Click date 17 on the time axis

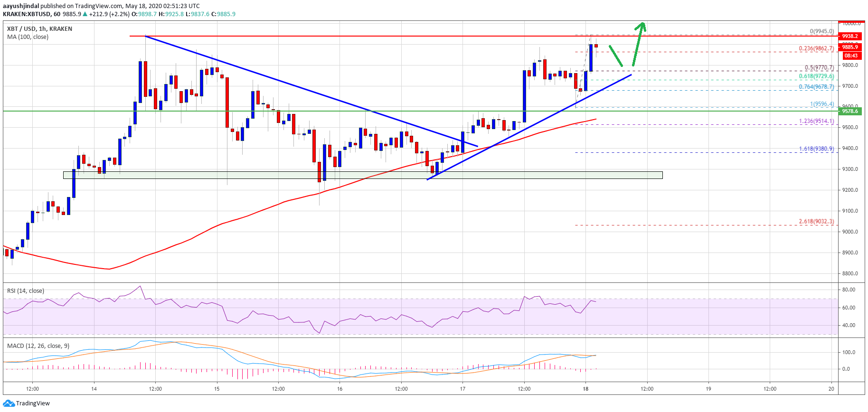462,389
